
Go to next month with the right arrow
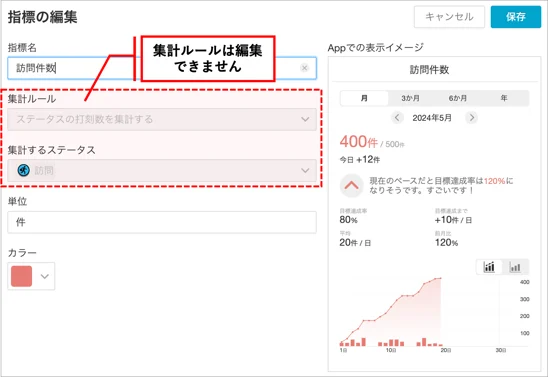tap(471, 117)
